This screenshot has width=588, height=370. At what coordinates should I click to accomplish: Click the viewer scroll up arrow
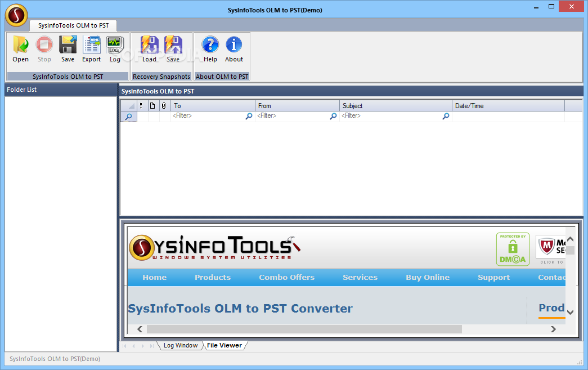coord(571,239)
